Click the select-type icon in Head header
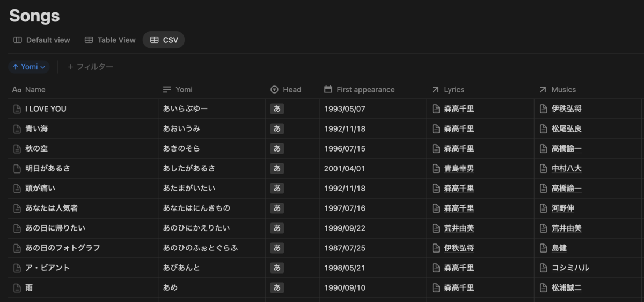 [274, 90]
